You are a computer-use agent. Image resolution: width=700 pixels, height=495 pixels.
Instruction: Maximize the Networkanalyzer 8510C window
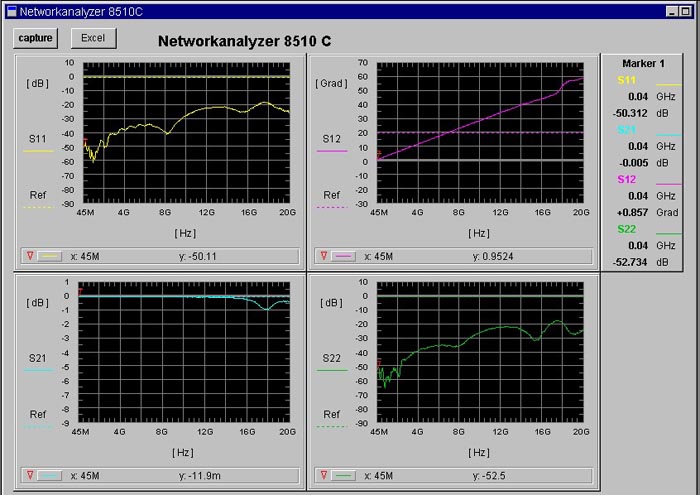[x=673, y=11]
